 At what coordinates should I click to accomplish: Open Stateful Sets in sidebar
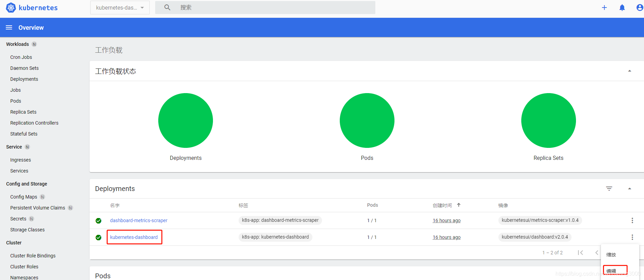point(24,134)
